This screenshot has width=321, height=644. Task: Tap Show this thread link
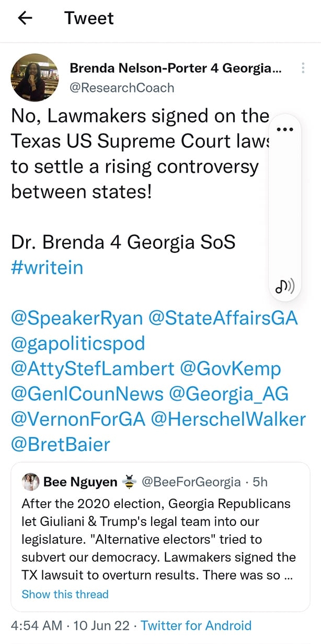[65, 594]
